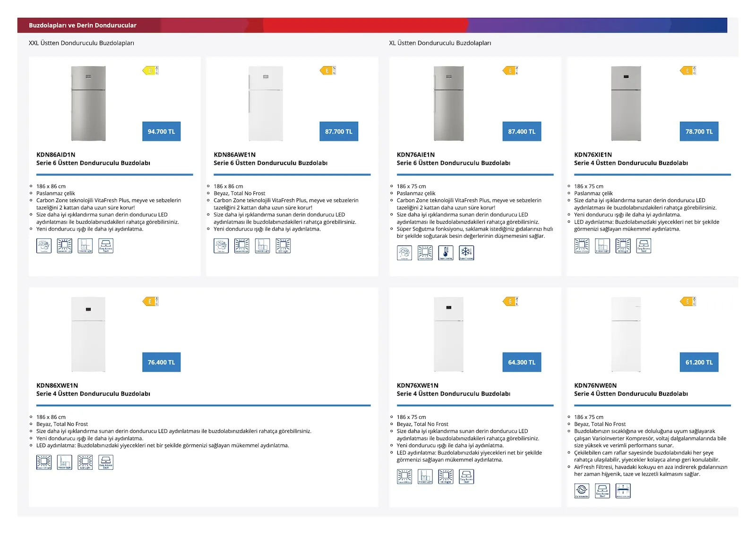Select the VitaFresh vegetables icon under KDN86AID1N

[44, 246]
